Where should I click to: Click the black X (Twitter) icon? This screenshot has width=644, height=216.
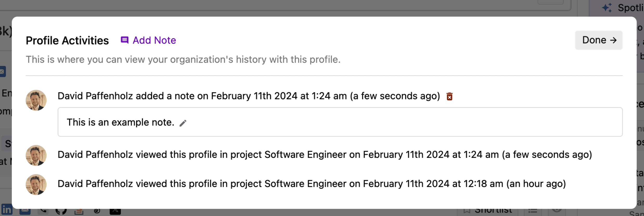coord(115,211)
